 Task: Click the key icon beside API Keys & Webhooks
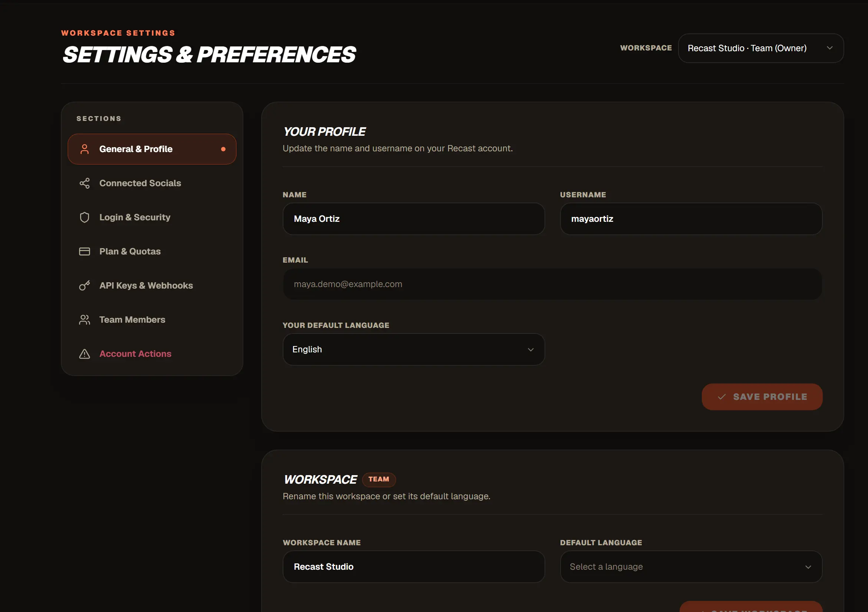pos(84,285)
